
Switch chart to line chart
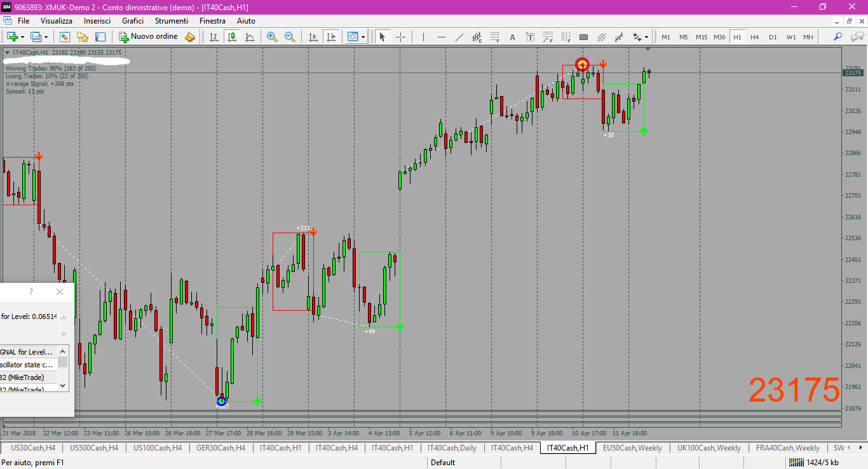click(x=250, y=37)
